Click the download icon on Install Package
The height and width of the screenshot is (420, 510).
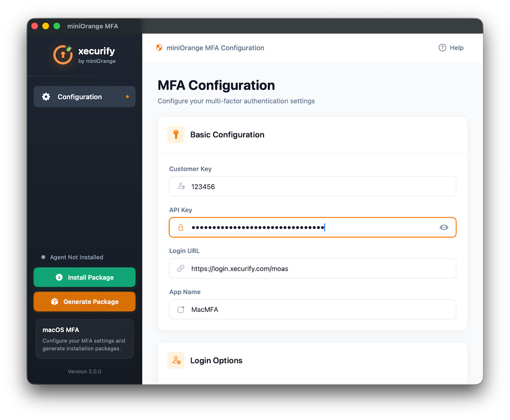tap(59, 277)
